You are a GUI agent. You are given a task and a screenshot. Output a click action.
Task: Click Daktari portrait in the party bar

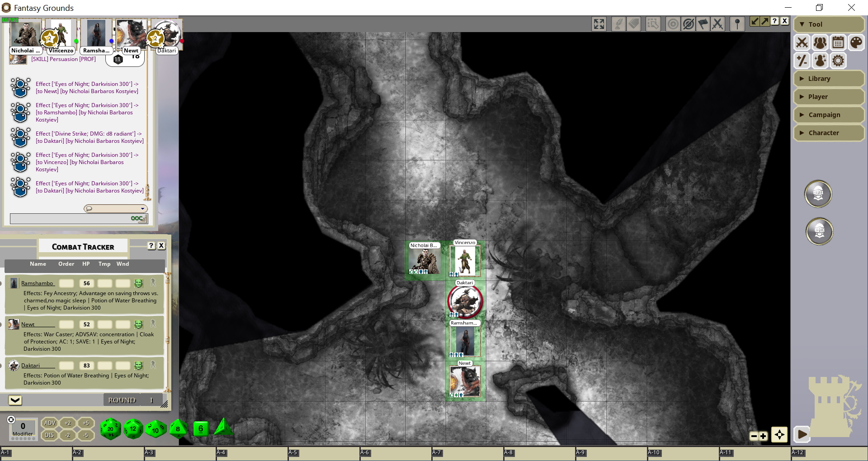pyautogui.click(x=167, y=34)
